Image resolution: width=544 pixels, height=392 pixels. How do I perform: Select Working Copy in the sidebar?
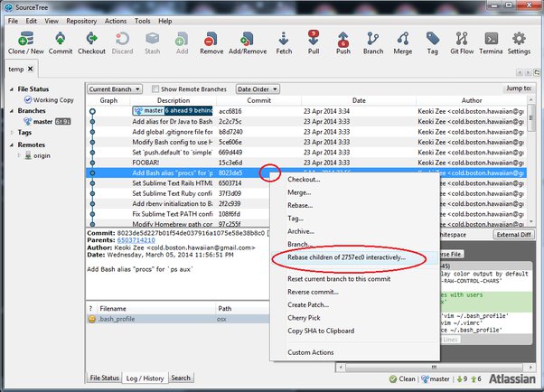pos(50,100)
